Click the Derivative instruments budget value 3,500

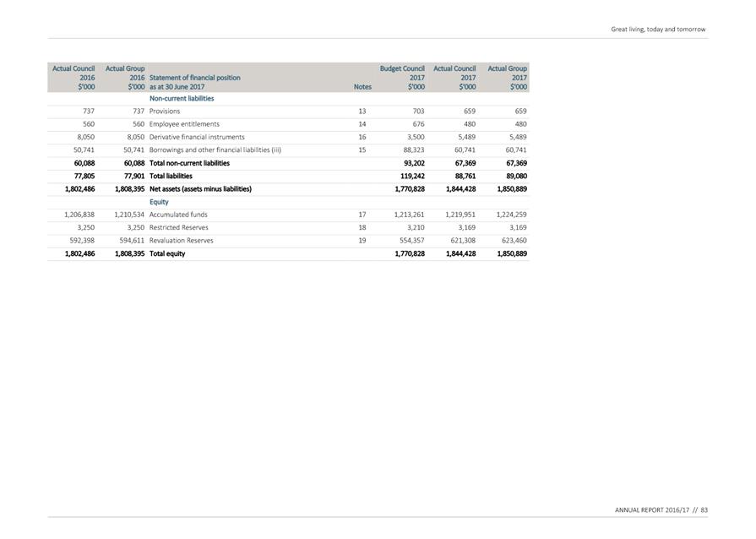(x=416, y=138)
